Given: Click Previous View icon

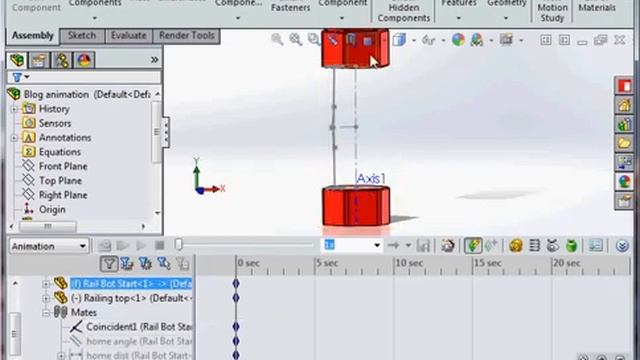Looking at the screenshot, I should pos(314,40).
